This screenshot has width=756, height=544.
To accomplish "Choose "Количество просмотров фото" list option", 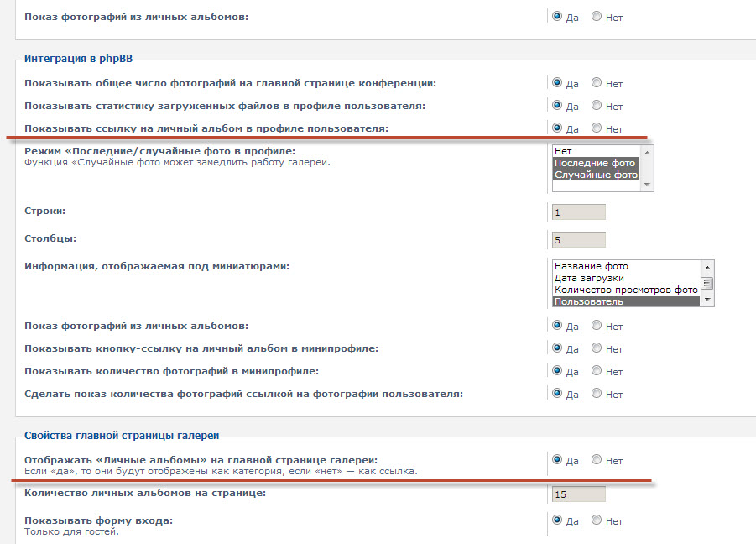I will (625, 290).
